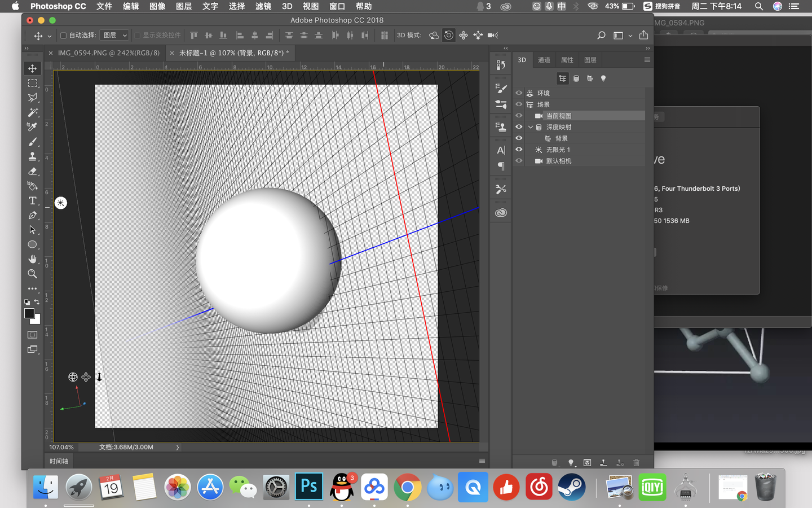Select the Ellipse shape tool
This screenshot has height=508, width=812.
coord(33,244)
